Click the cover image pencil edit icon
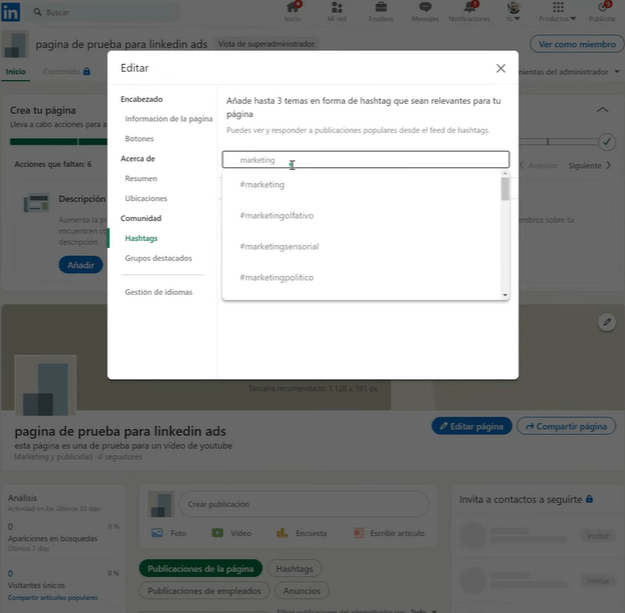625x613 pixels. pos(607,322)
